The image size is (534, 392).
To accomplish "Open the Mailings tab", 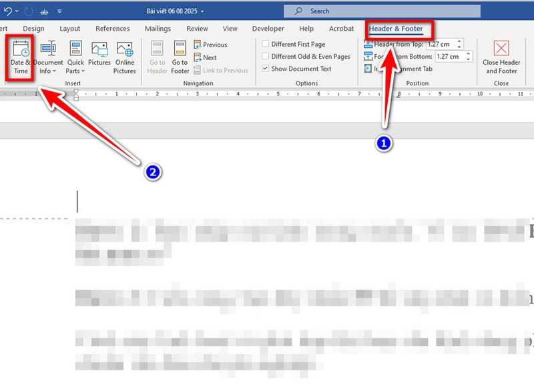I will point(158,29).
